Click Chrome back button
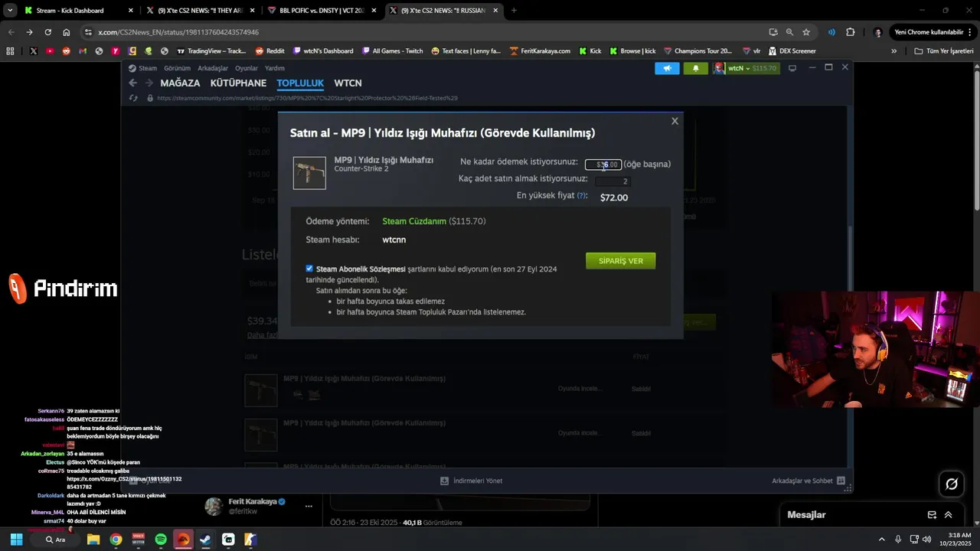The height and width of the screenshot is (551, 980). coord(11,32)
